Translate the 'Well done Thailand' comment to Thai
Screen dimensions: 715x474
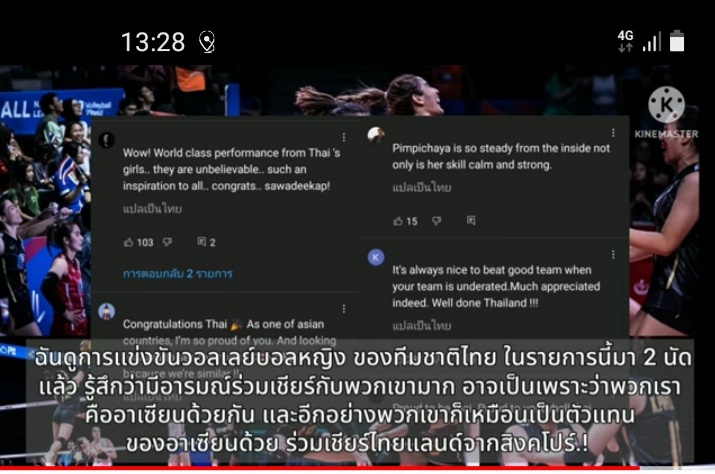click(422, 326)
